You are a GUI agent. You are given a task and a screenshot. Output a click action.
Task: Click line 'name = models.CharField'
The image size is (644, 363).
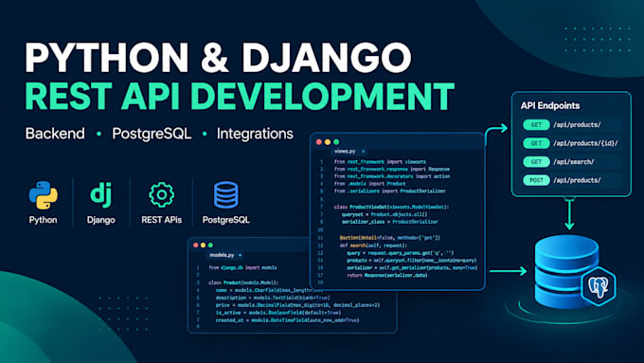click(x=269, y=290)
